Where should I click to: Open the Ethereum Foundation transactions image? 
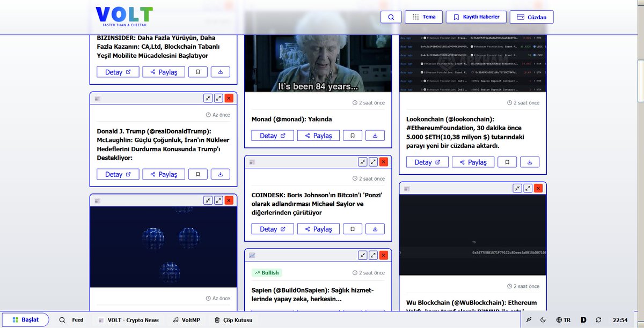click(473, 63)
